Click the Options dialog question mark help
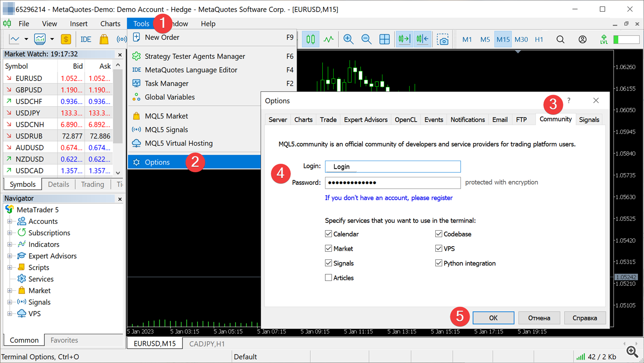This screenshot has width=644, height=363. coord(569,101)
